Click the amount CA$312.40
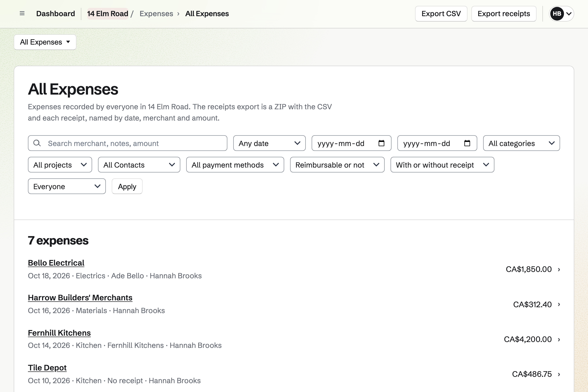Image resolution: width=588 pixels, height=392 pixels. (532, 304)
